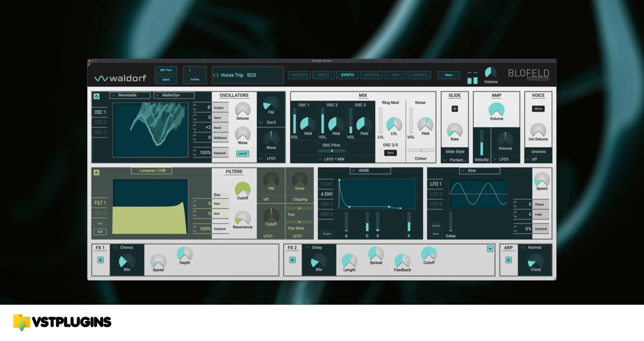The image size is (644, 341).
Task: Toggle the OSC 2/3 Sync button
Action: pos(390,153)
